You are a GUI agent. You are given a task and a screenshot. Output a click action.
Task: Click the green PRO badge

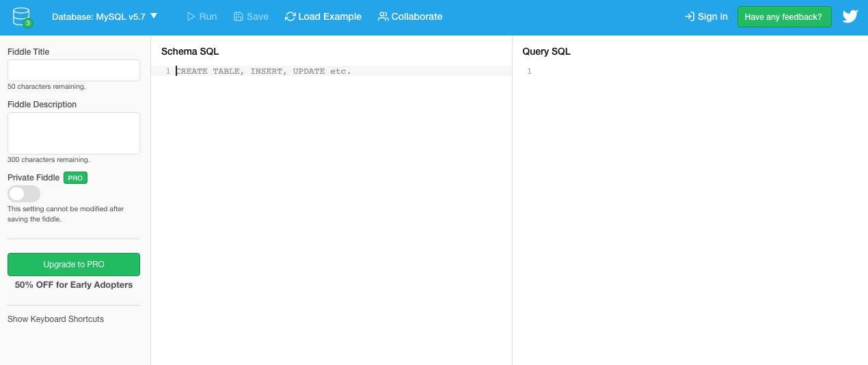point(75,178)
